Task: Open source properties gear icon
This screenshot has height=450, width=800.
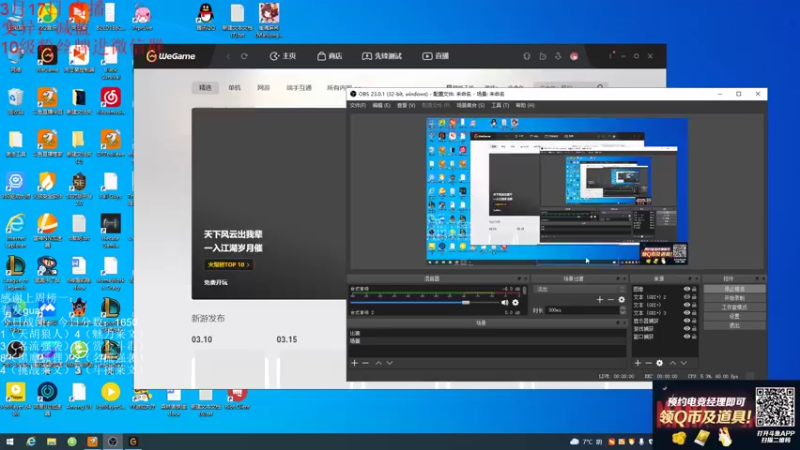Action: tap(660, 363)
